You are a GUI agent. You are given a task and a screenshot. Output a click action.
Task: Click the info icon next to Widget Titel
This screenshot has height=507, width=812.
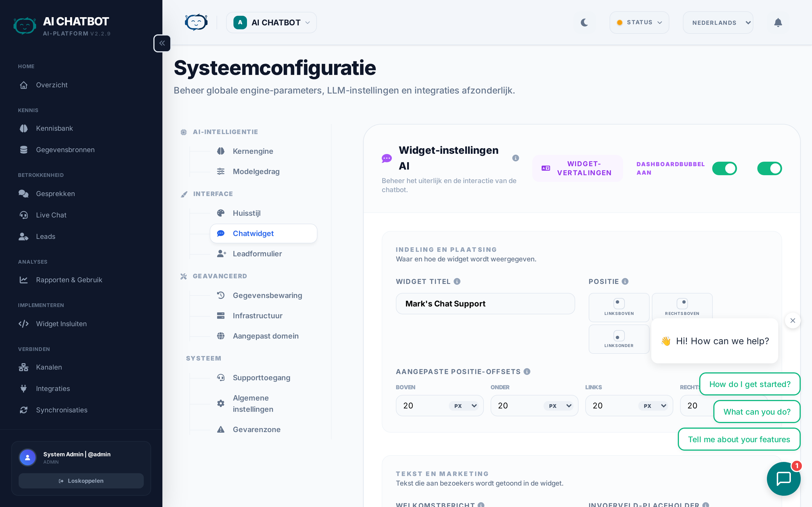point(457,281)
